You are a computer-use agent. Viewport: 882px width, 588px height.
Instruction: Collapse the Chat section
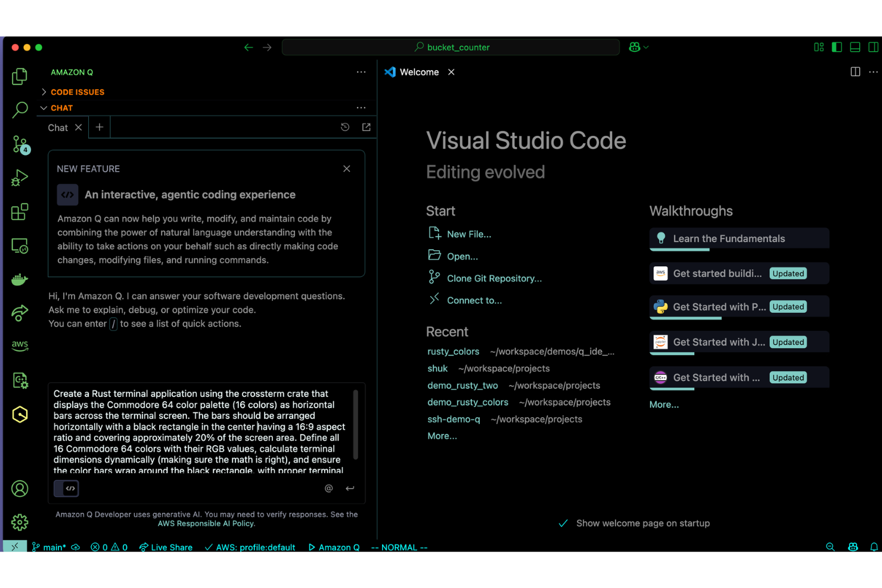[x=61, y=108]
